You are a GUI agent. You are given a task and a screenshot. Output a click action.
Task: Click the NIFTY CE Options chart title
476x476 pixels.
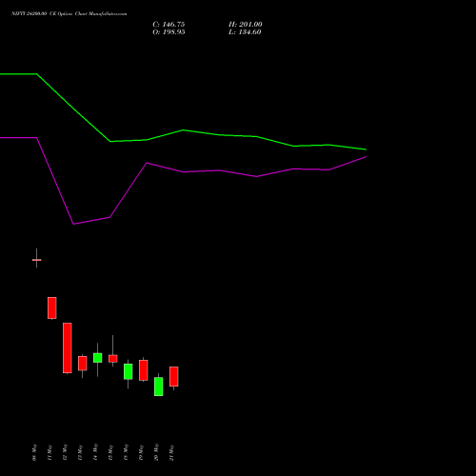tap(69, 14)
